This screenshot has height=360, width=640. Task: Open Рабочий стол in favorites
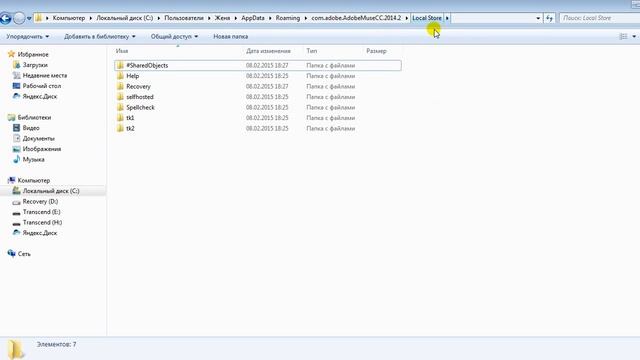(x=42, y=86)
